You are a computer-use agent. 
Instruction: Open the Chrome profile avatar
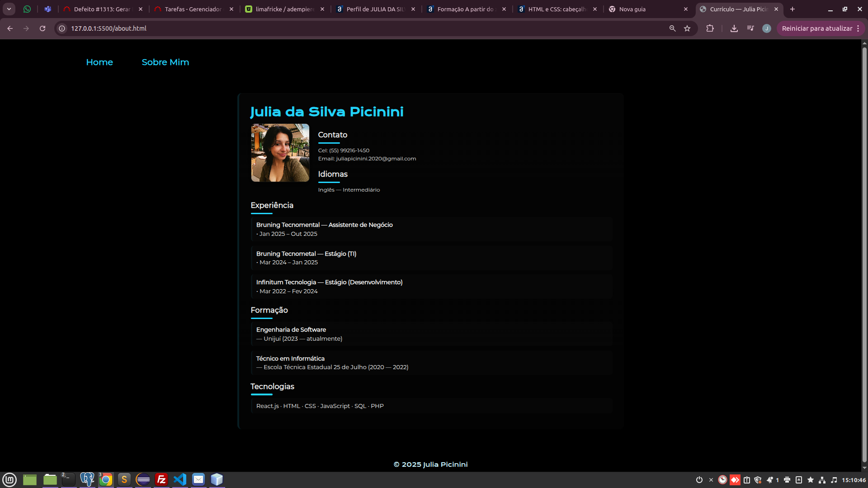pos(766,28)
